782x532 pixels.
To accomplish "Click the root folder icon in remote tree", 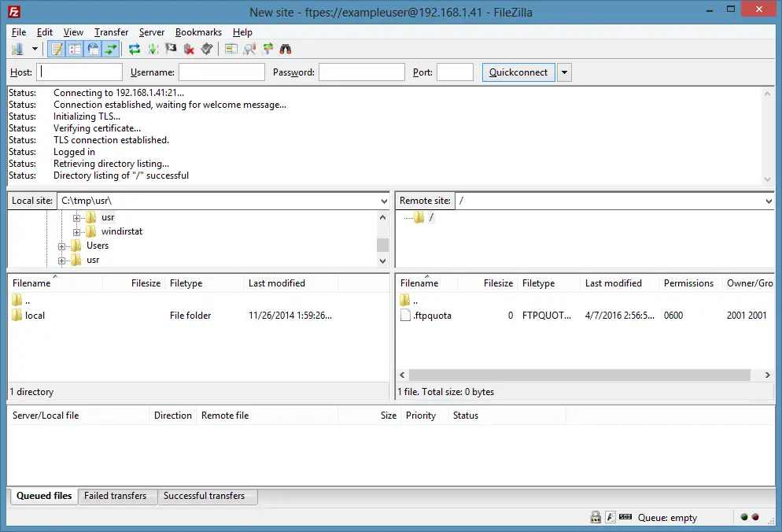I will click(x=419, y=217).
